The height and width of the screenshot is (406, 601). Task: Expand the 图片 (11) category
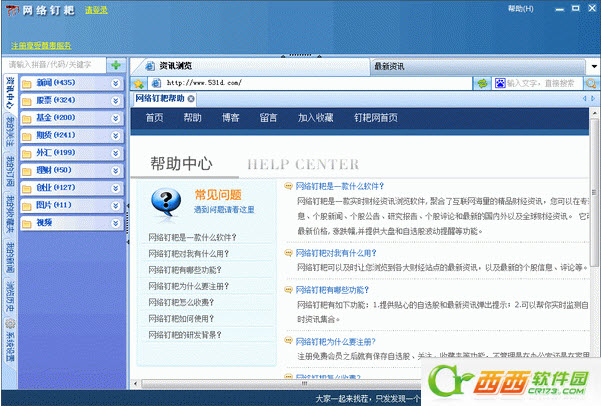tap(115, 205)
